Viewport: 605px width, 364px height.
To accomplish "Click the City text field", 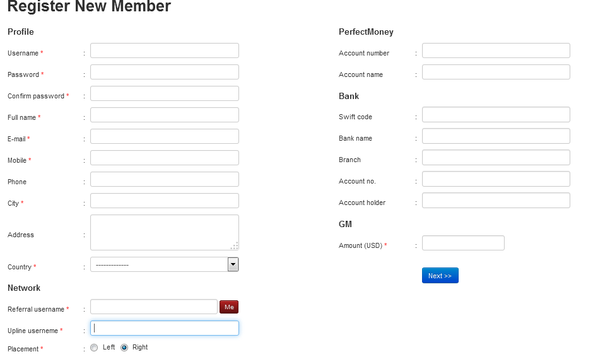I will point(164,201).
